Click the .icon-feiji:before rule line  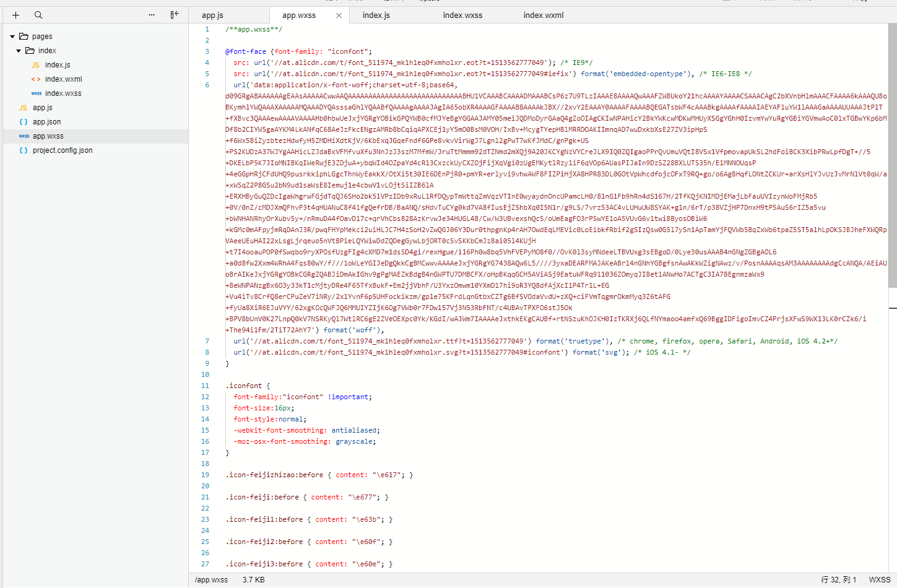[x=307, y=497]
